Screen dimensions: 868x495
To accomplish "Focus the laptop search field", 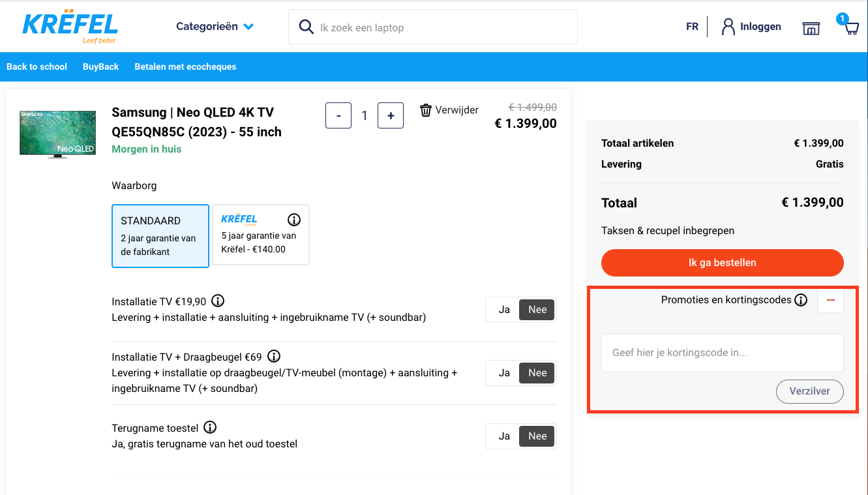I will click(433, 27).
